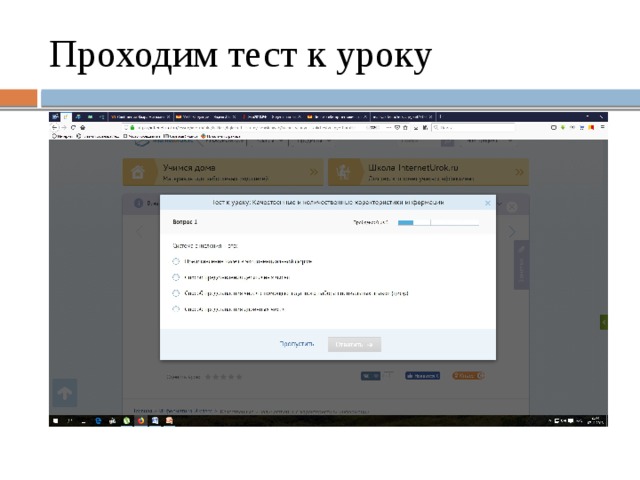The width and height of the screenshot is (640, 480).
Task: Open the orange PowerPoint taskbar icon
Action: click(169, 421)
